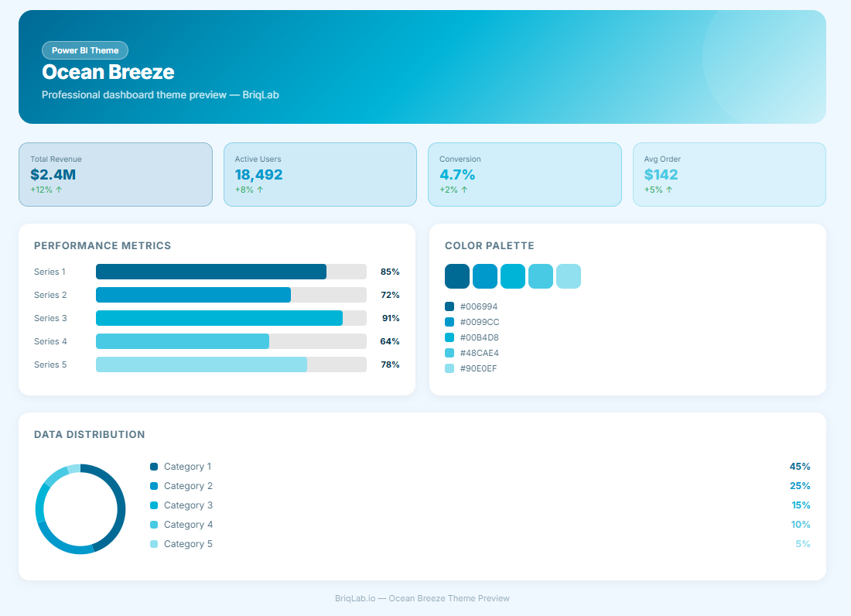The height and width of the screenshot is (616, 851).
Task: Select the color chip next to #48CAE4
Action: pyautogui.click(x=449, y=353)
